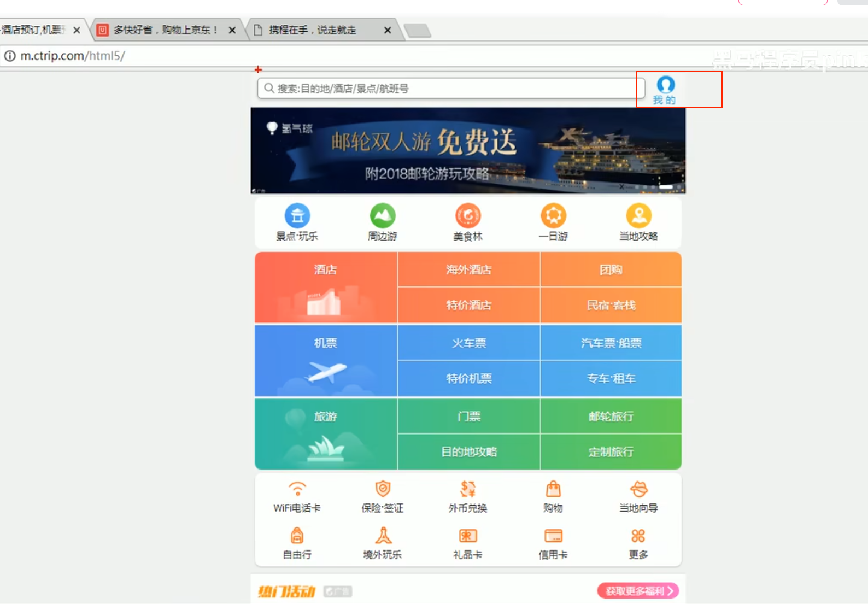Open 民宿·客栈 tile

[x=611, y=305]
